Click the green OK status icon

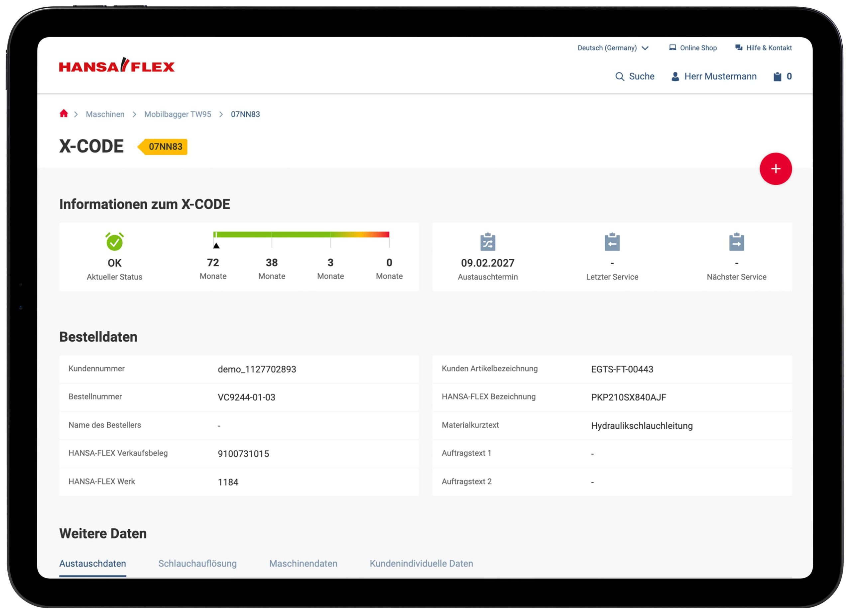[114, 242]
